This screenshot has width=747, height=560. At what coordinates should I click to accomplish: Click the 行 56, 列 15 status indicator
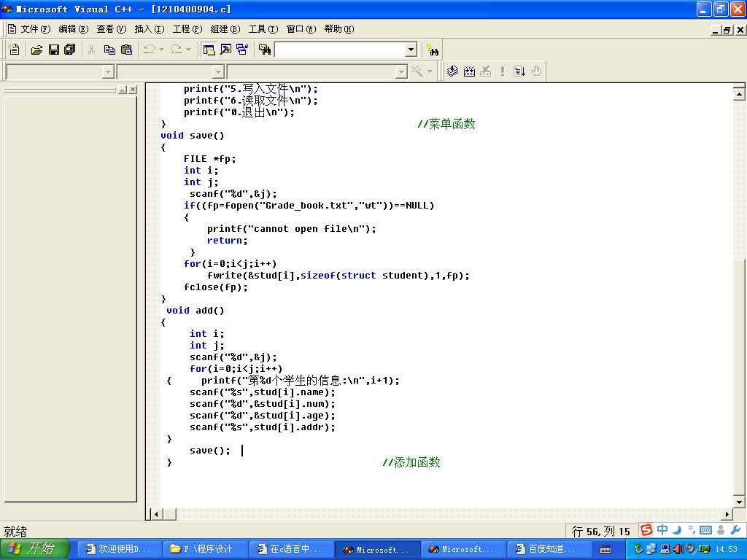601,532
